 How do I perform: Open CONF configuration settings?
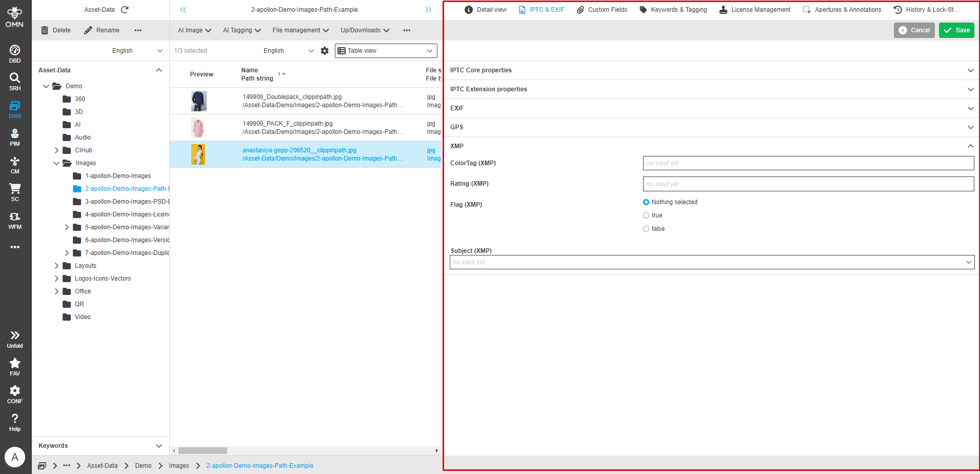coord(15,394)
